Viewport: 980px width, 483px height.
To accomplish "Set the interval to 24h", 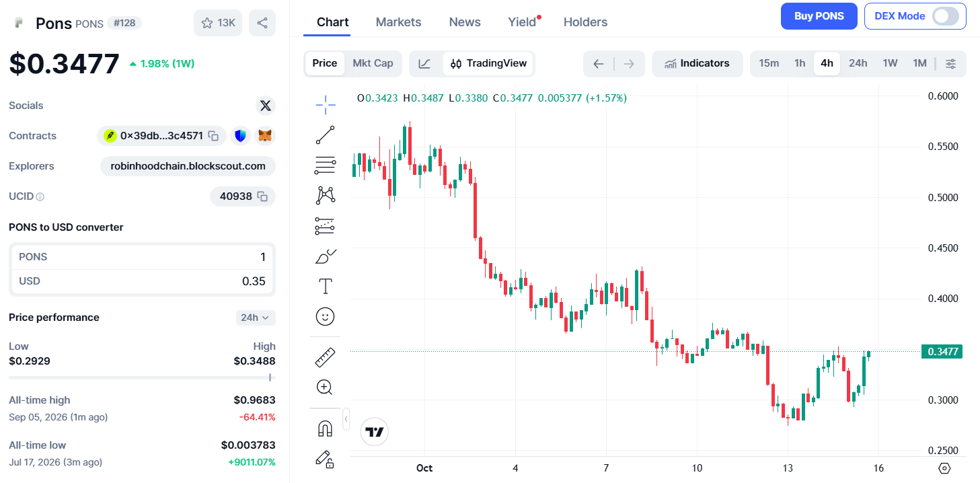I will click(858, 63).
